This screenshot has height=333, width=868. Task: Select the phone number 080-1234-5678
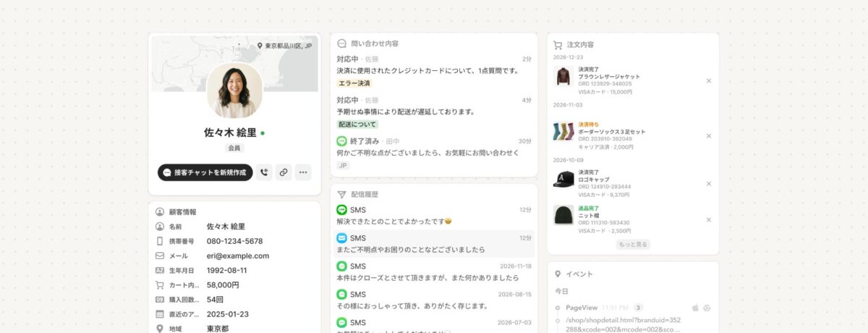point(234,241)
